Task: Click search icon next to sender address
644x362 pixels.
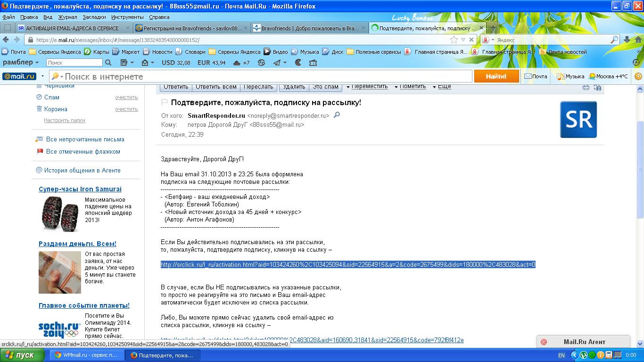Action: point(337,115)
